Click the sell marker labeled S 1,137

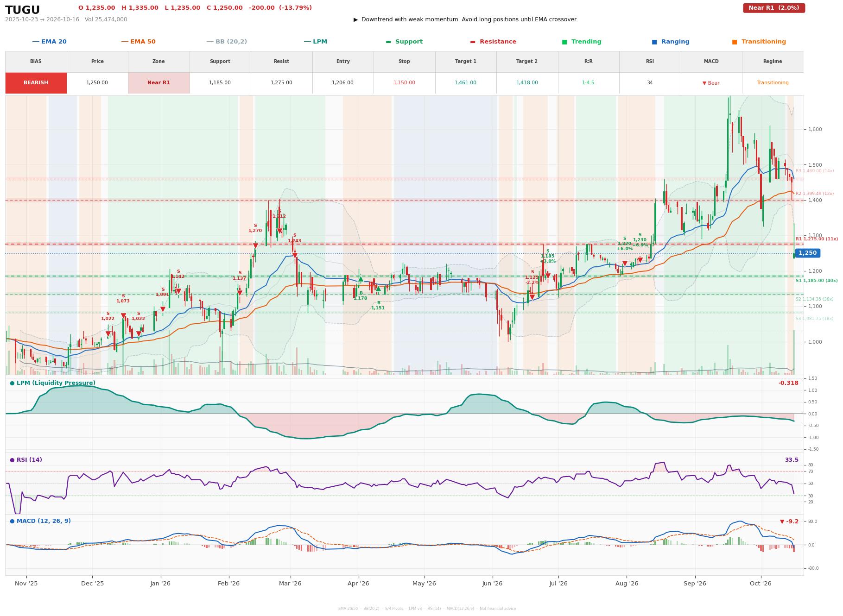click(240, 293)
